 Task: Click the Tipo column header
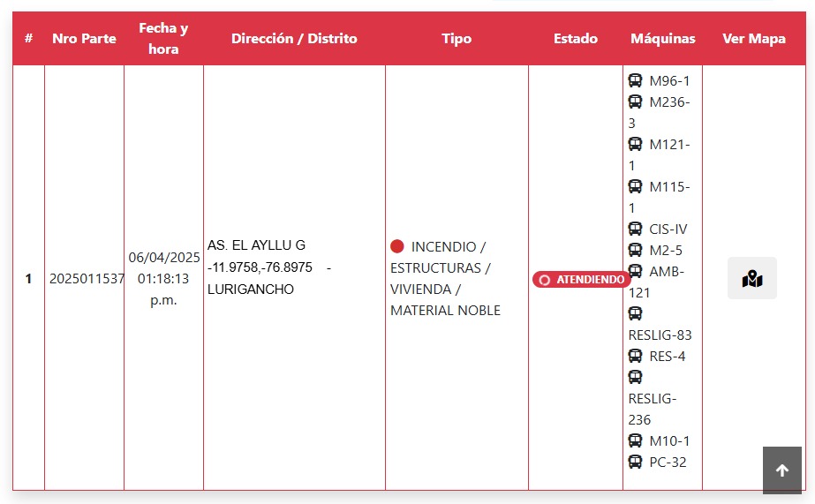point(457,39)
